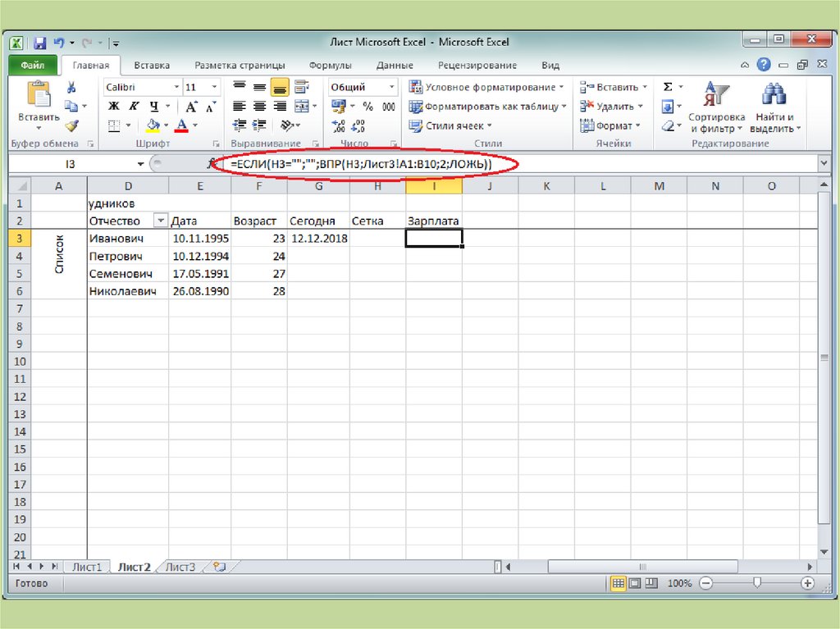
Task: Click the Сортировка и фильтр icon
Action: point(716,98)
